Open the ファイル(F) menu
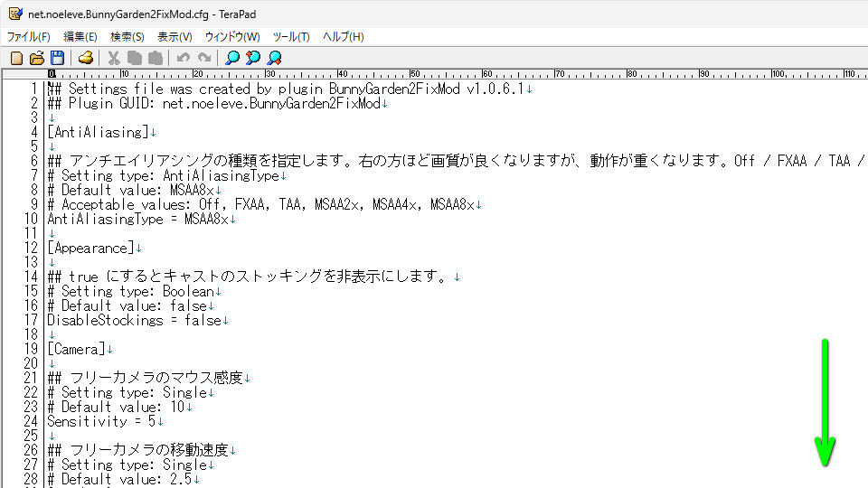The image size is (868, 488). click(x=29, y=37)
